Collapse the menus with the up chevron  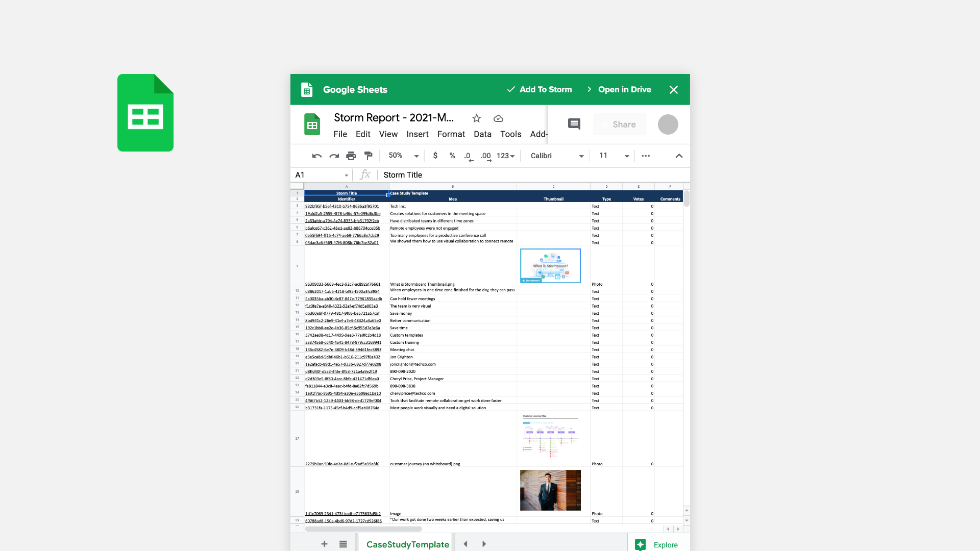tap(679, 156)
